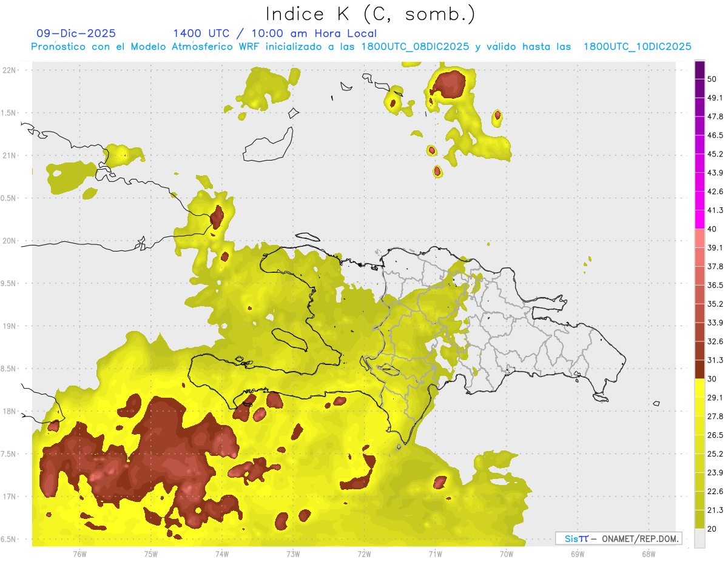Viewport: 728px width, 562px height.
Task: Pick the salmon band between 39.1 and 40
Action: [x=699, y=238]
